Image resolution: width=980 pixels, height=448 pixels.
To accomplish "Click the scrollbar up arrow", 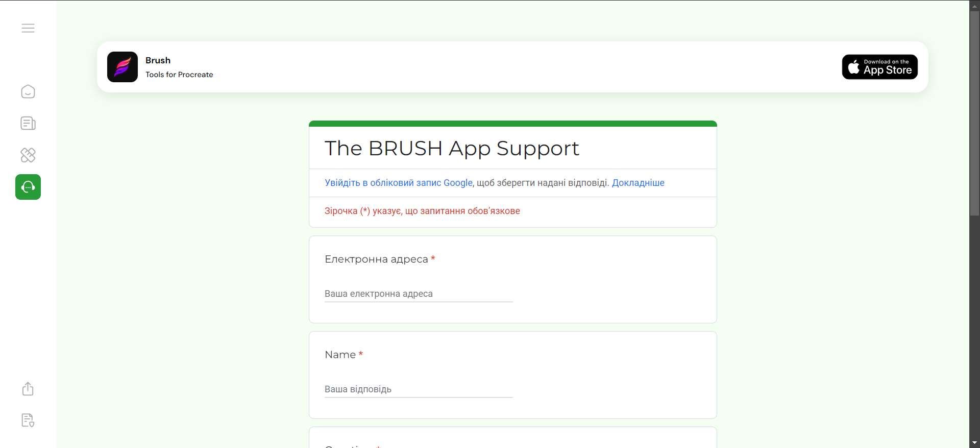I will (x=974, y=5).
